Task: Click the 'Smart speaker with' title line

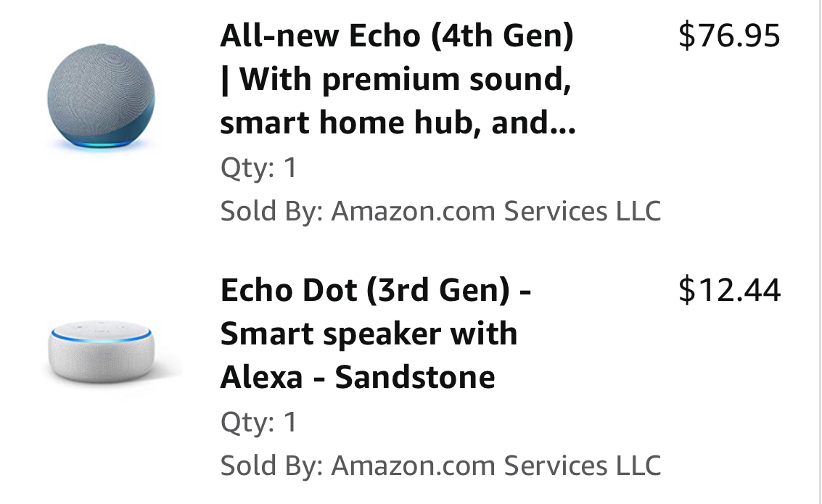Action: click(369, 334)
